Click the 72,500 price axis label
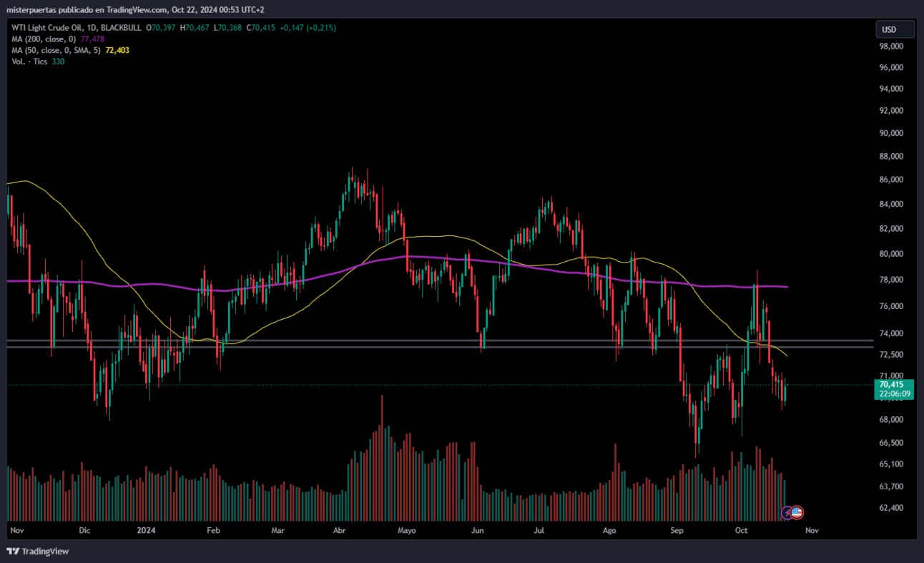This screenshot has width=924, height=563. 892,355
